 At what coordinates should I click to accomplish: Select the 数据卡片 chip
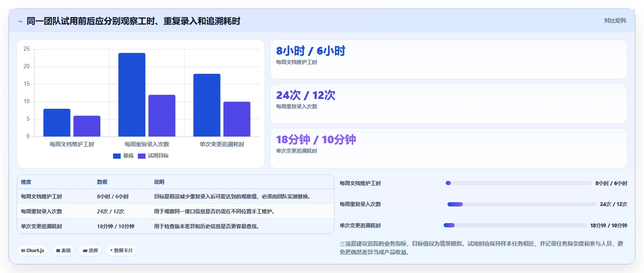(121, 250)
